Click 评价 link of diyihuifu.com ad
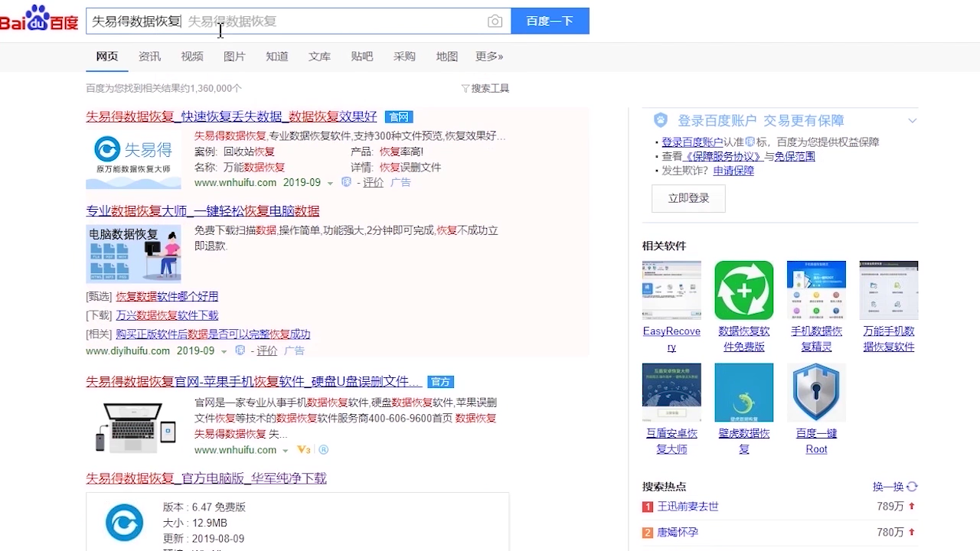980x551 pixels. point(267,351)
